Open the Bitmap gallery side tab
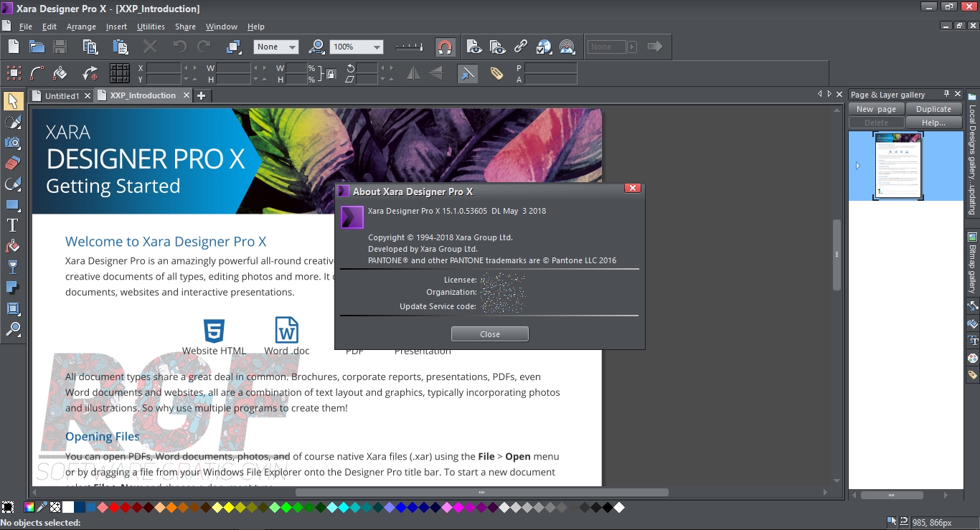This screenshot has height=530, width=980. click(x=972, y=262)
